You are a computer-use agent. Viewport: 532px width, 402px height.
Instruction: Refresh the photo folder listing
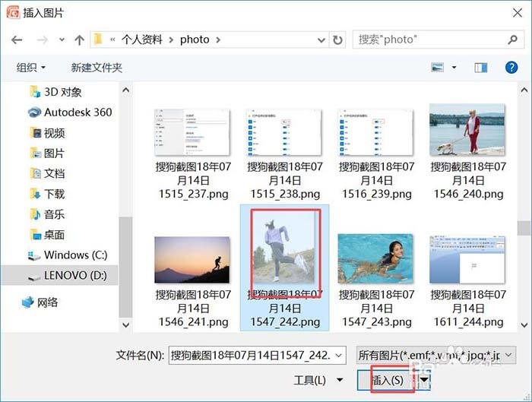pos(337,40)
